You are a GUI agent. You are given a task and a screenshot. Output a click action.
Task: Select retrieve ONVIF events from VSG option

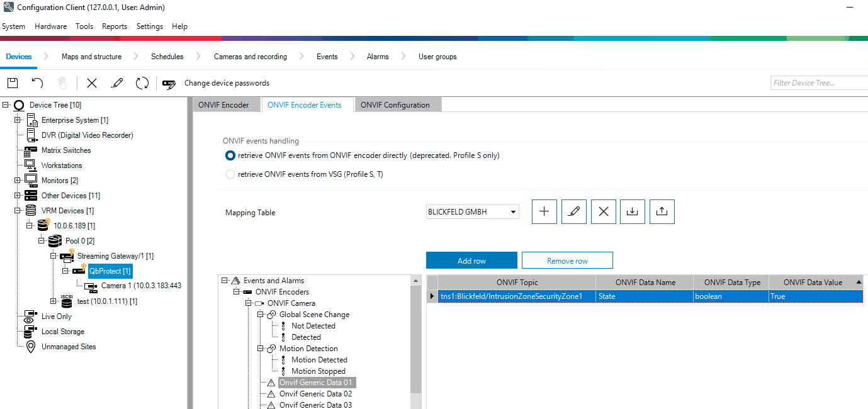(230, 174)
